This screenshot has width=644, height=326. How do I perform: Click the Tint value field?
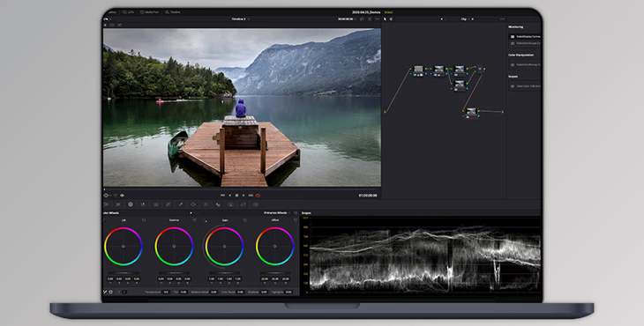183,292
